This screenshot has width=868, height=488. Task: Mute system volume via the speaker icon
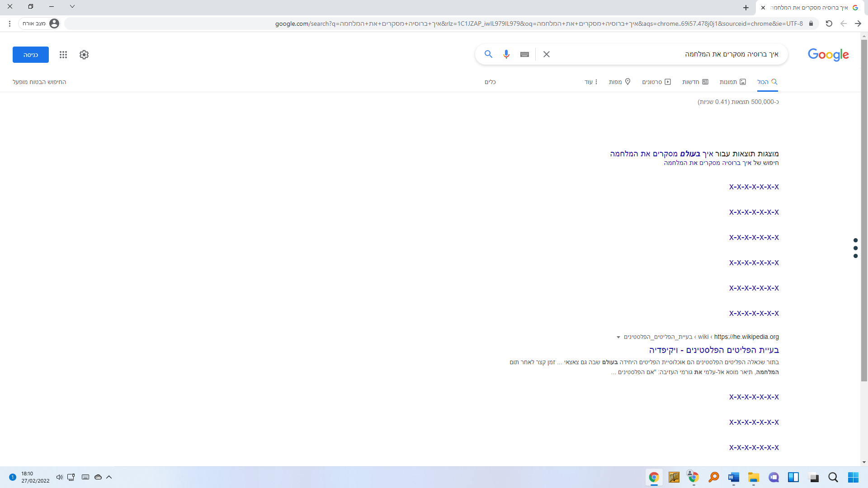click(59, 477)
